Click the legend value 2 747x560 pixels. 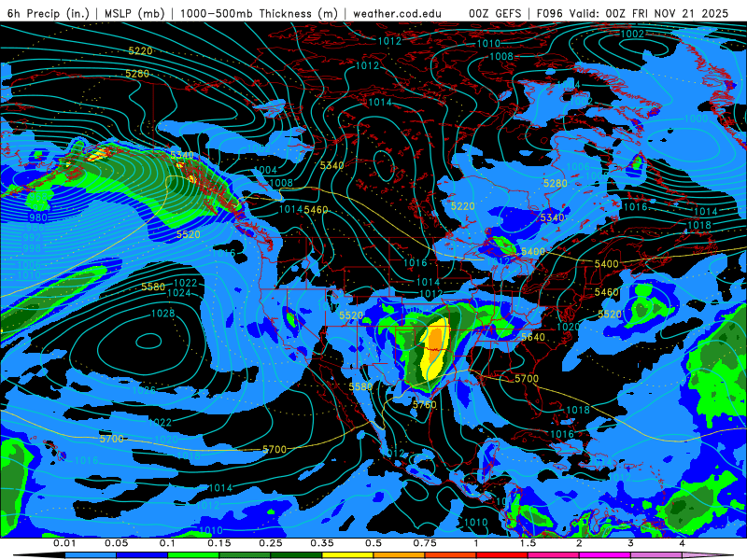click(579, 543)
